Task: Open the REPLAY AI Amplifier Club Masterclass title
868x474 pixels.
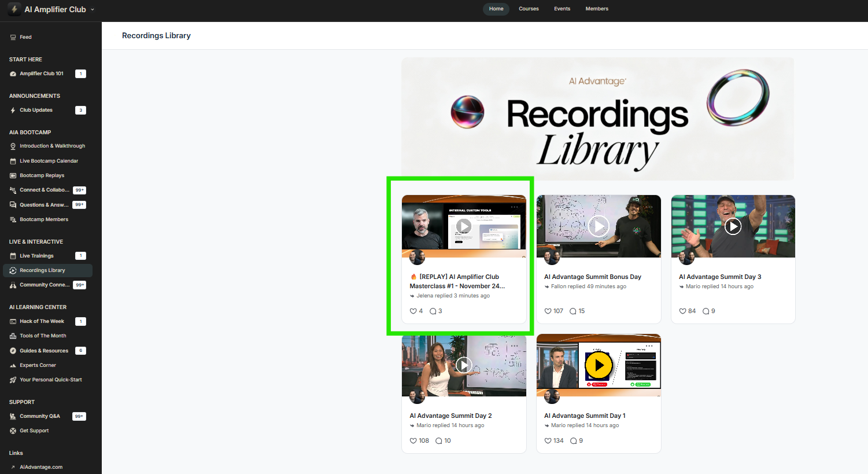Action: (457, 281)
